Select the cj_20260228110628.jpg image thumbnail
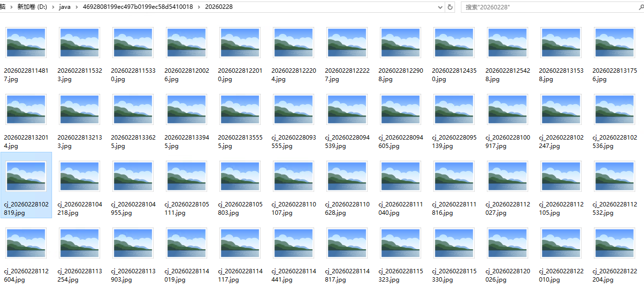644x290 pixels. [347, 176]
